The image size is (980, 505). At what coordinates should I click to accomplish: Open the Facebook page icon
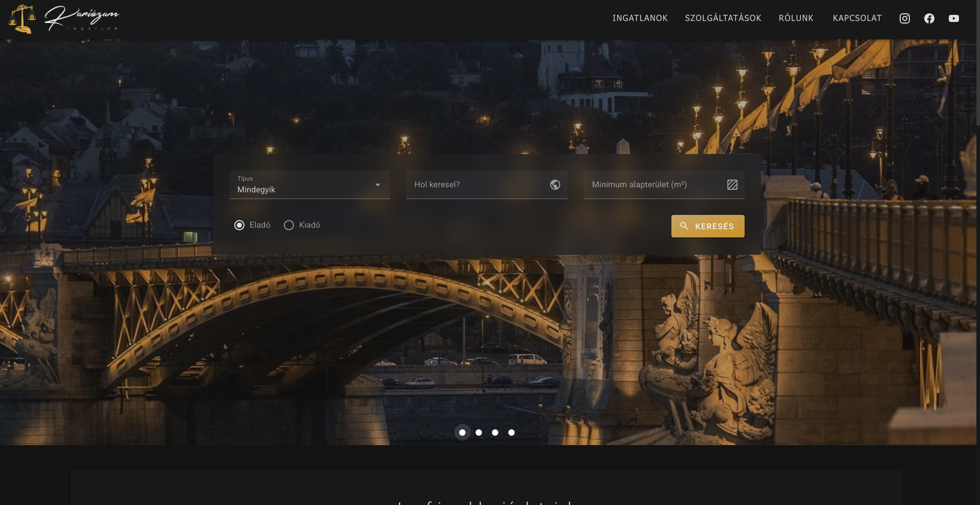(929, 18)
